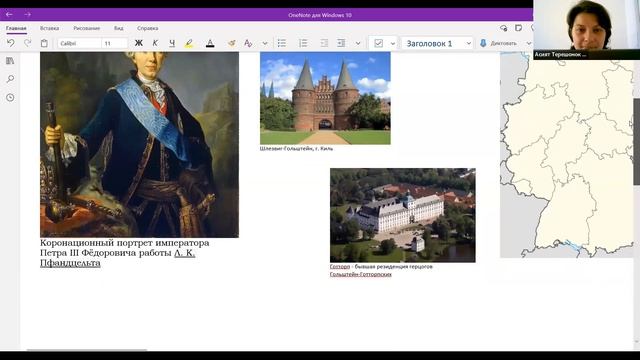Image resolution: width=640 pixels, height=360 pixels.
Task: Open the Вставка tab
Action: click(x=49, y=29)
